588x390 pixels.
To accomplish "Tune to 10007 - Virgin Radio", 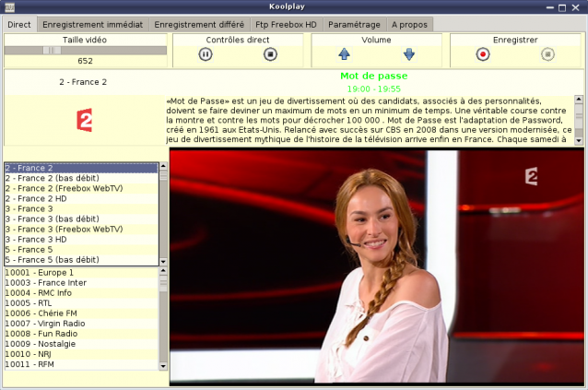I will click(81, 324).
